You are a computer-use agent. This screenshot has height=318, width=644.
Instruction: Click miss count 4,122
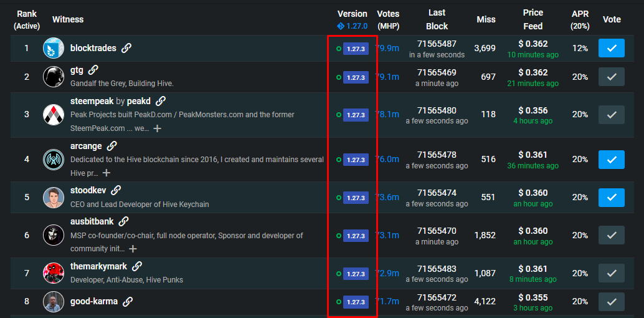(x=485, y=302)
